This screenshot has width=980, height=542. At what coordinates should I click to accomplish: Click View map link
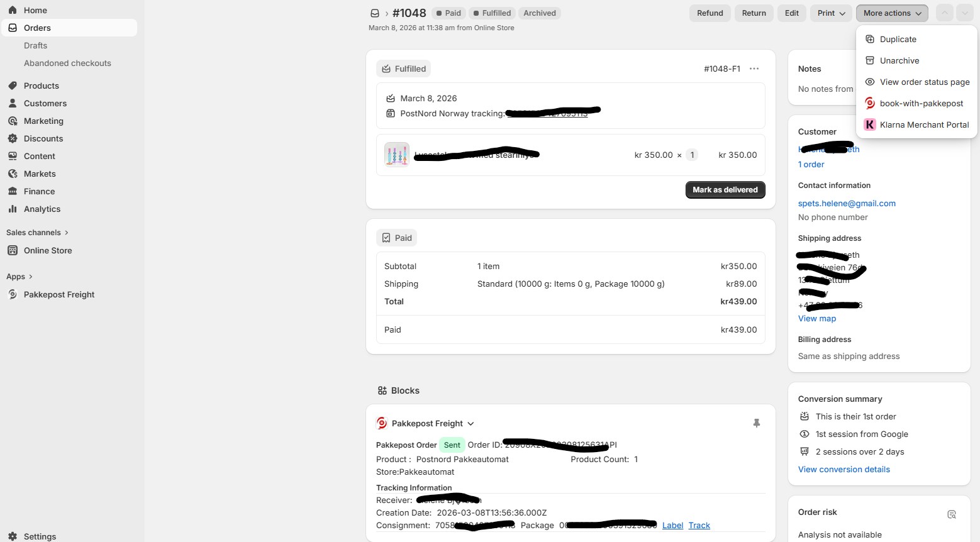coord(817,318)
